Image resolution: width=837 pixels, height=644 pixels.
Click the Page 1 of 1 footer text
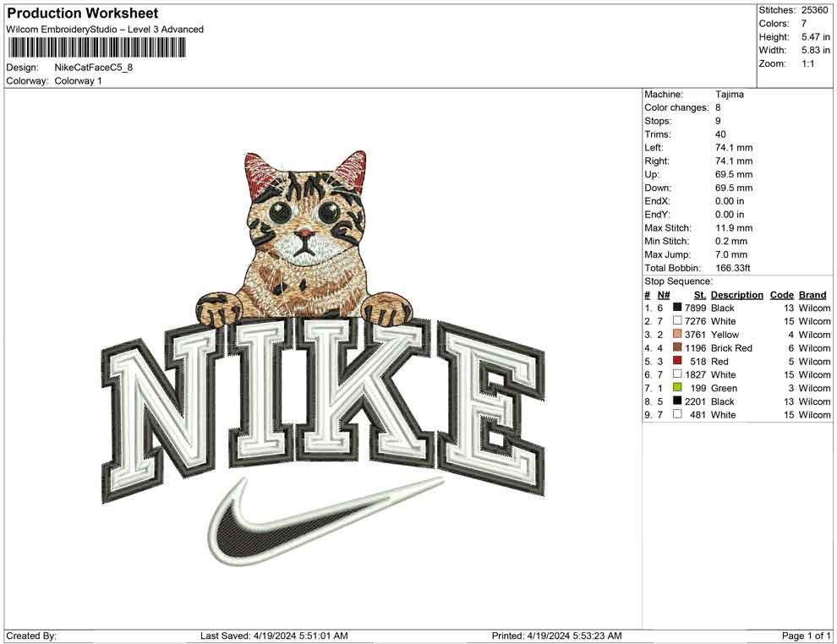(x=806, y=636)
